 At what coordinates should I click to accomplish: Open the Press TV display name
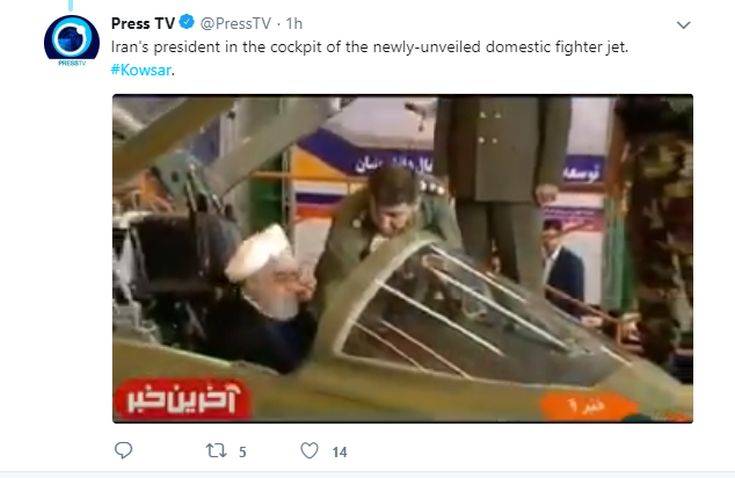143,23
